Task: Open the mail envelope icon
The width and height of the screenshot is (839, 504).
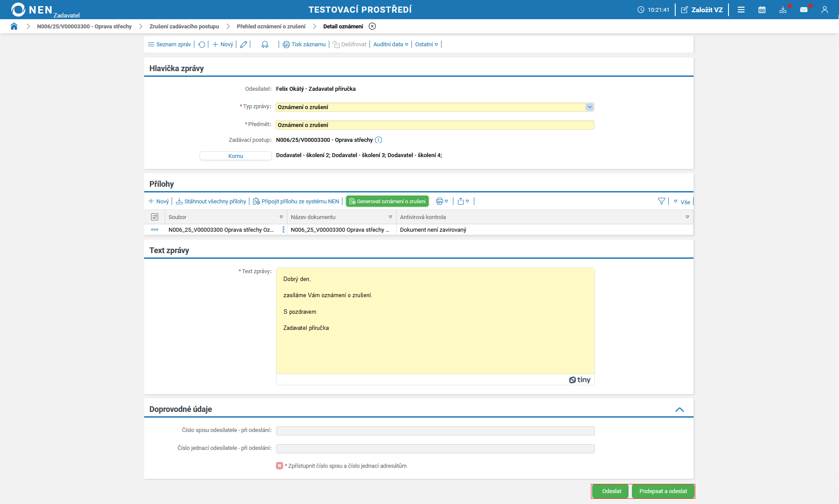Action: click(804, 10)
